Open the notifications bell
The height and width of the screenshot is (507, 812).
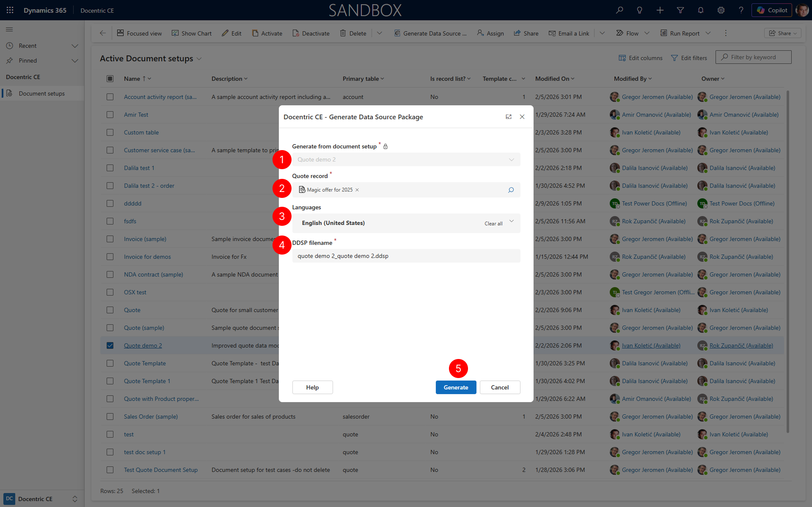point(701,10)
